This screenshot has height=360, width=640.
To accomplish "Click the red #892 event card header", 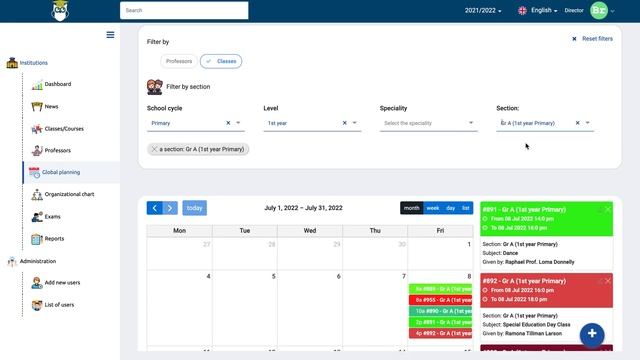I will [x=547, y=290].
